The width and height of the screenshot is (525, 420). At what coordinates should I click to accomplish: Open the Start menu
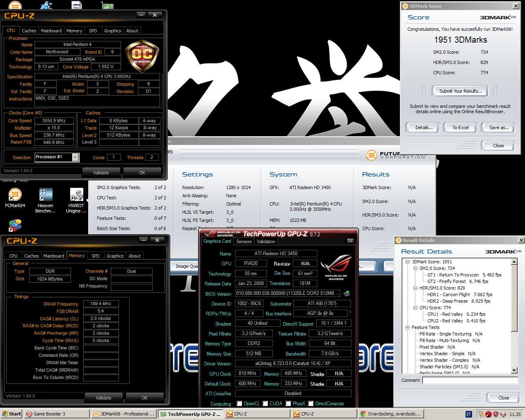[x=11, y=414]
